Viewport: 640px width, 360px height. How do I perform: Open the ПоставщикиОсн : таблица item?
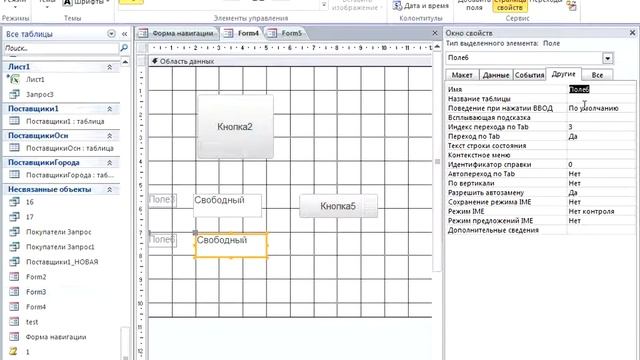coord(70,148)
